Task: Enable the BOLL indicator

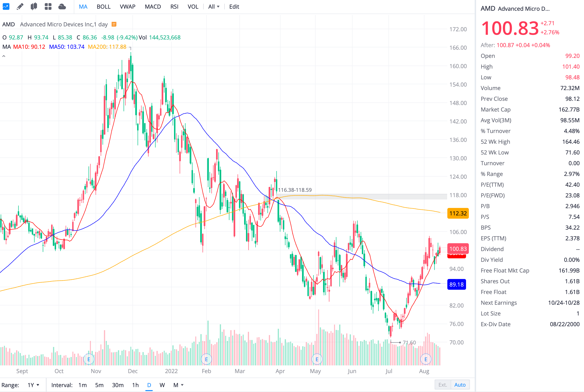Action: pos(103,7)
